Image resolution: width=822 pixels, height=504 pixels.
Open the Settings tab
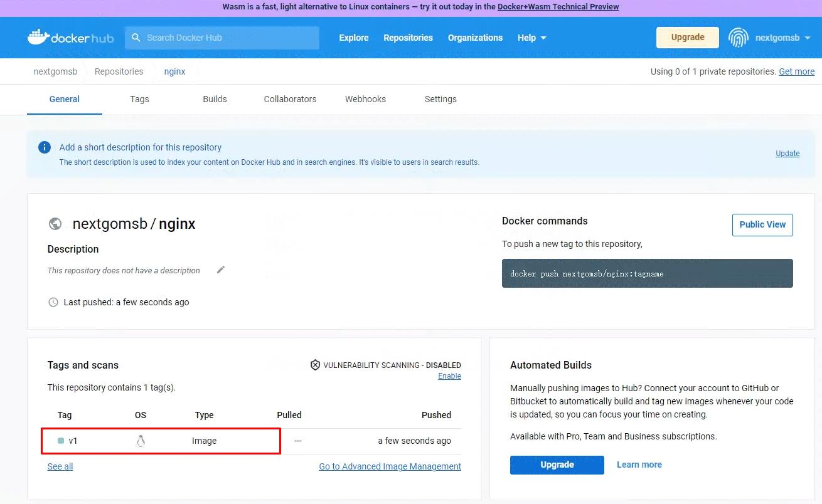(x=440, y=99)
